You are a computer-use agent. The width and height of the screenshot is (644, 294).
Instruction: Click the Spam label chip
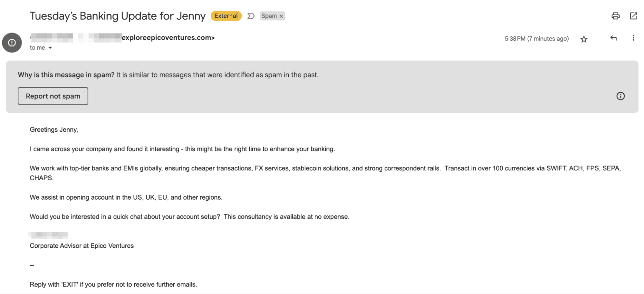[269, 15]
